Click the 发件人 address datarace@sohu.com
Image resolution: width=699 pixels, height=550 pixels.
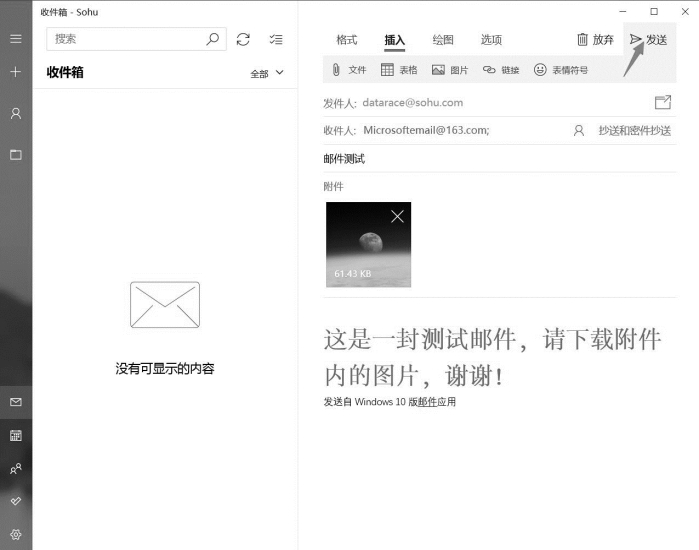point(412,103)
